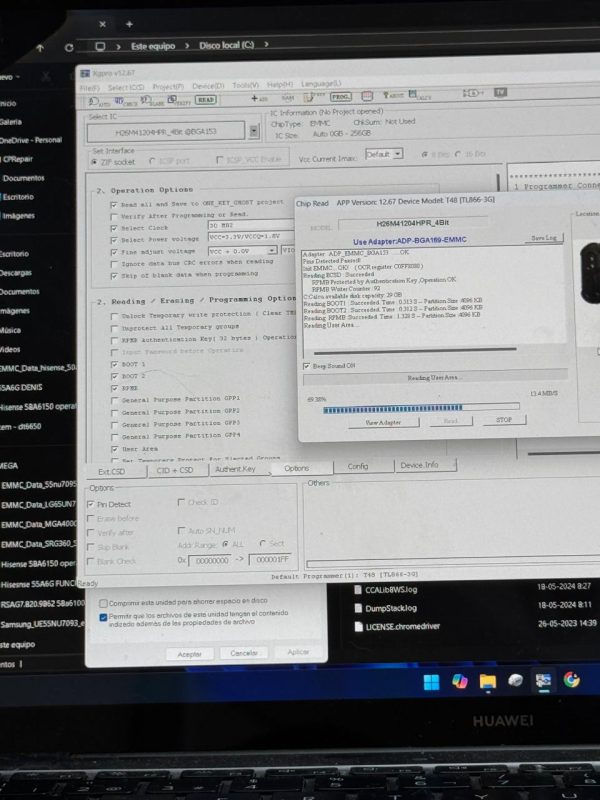
Task: Select the ALL address range radio button
Action: coord(225,544)
